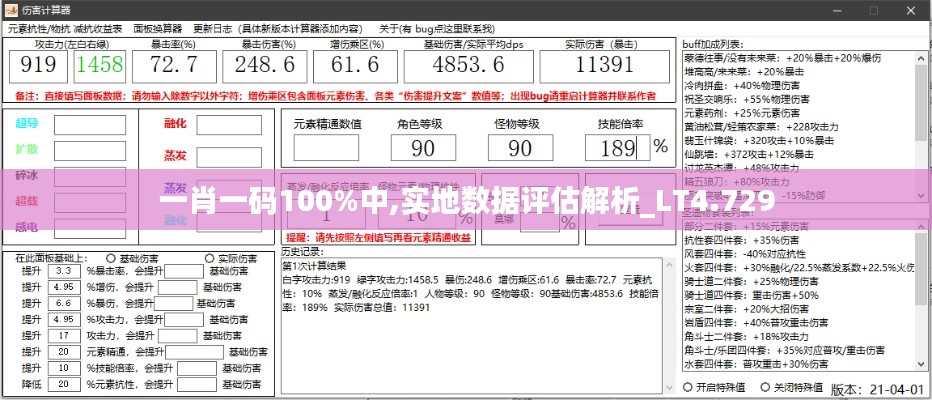Click the white attack 919 input field
The width and height of the screenshot is (932, 400).
pyautogui.click(x=38, y=66)
